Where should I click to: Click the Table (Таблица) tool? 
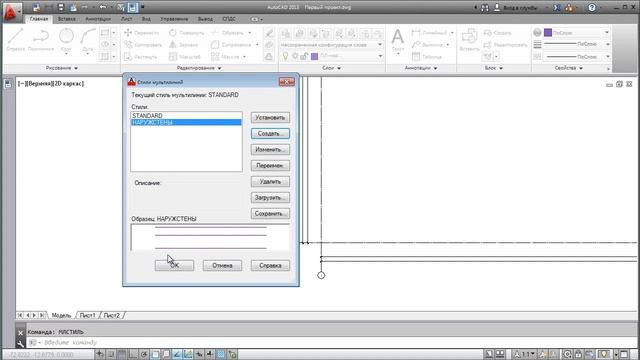[x=427, y=57]
